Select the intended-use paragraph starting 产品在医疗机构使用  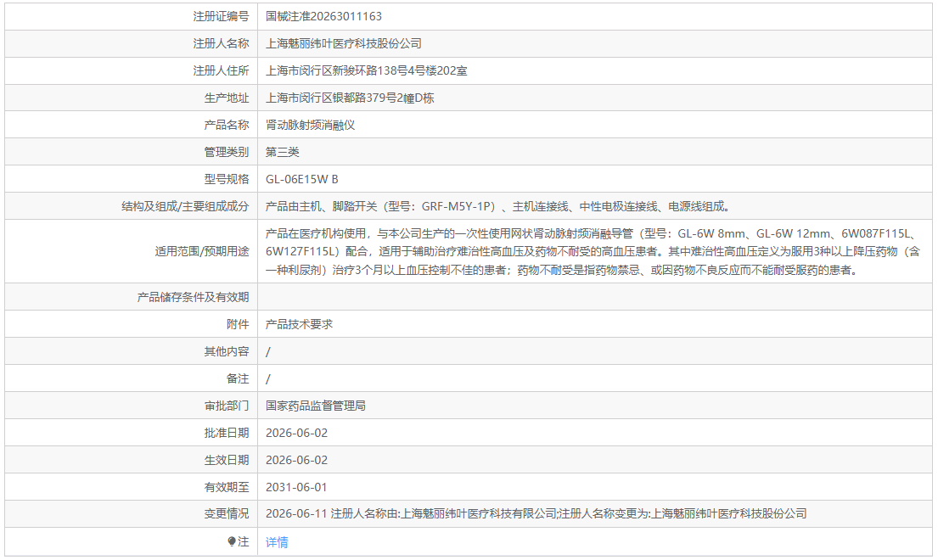point(593,252)
